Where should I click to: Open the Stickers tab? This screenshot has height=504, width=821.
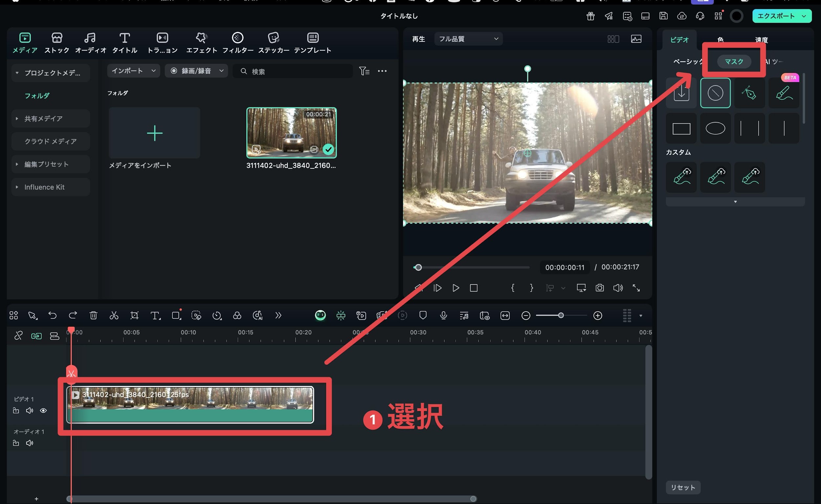[274, 43]
